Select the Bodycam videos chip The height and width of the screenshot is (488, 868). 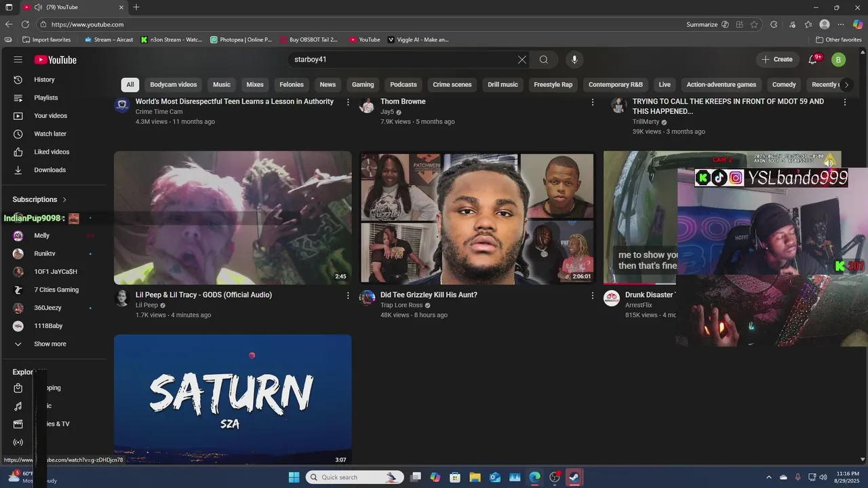(174, 85)
